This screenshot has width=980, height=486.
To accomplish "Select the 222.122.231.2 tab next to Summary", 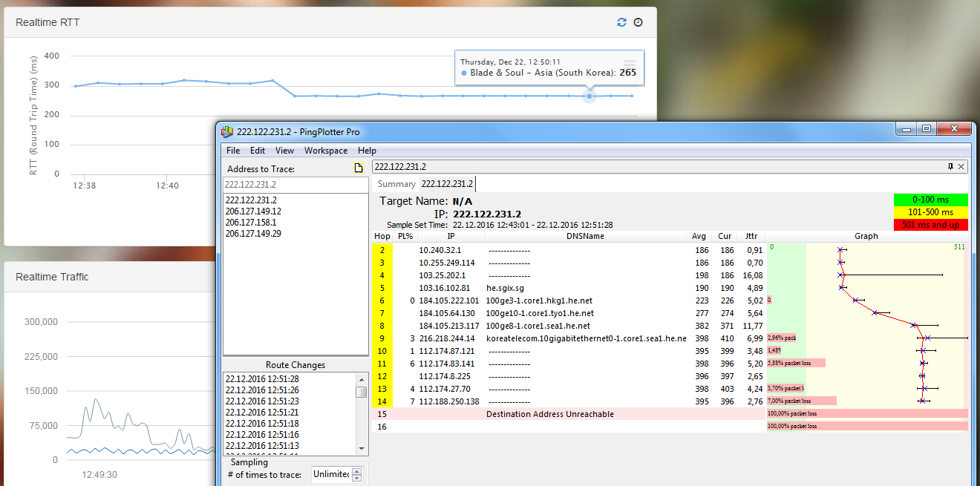I will (x=447, y=184).
